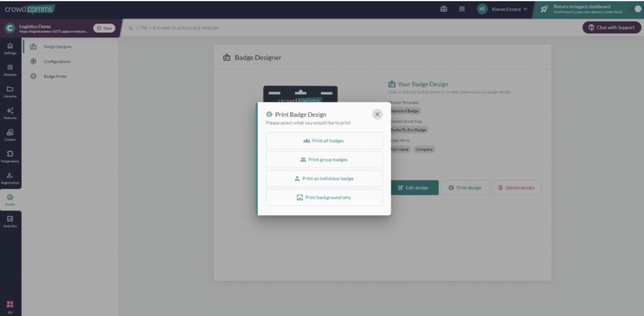Close the Print Badge Design dialog

[377, 114]
